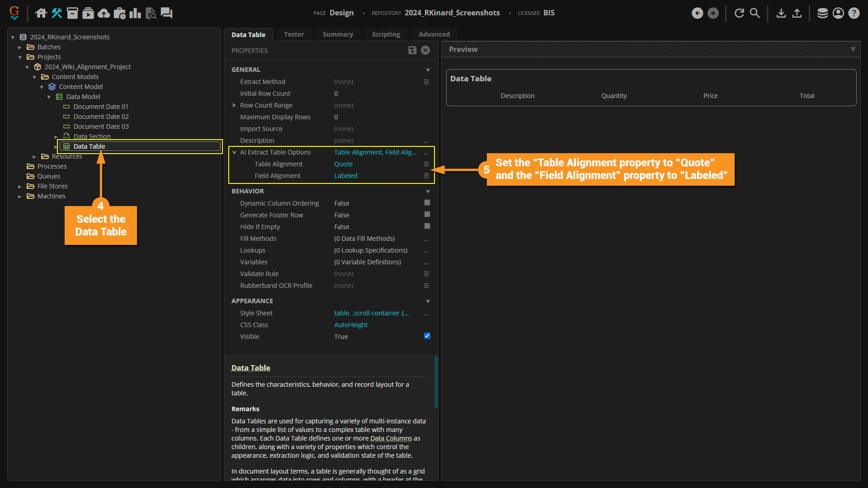Select Document Date 02 in the tree
Viewport: 868px width, 488px height.
(x=101, y=117)
